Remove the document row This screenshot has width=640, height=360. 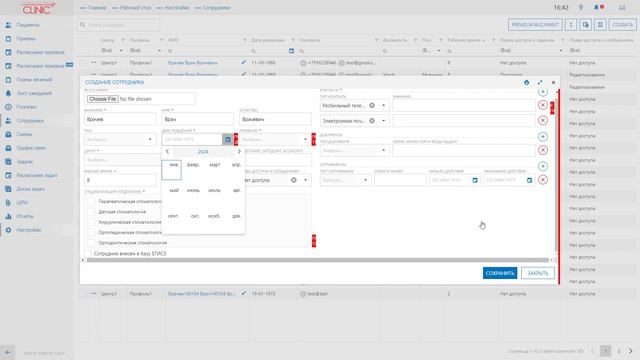click(x=542, y=150)
